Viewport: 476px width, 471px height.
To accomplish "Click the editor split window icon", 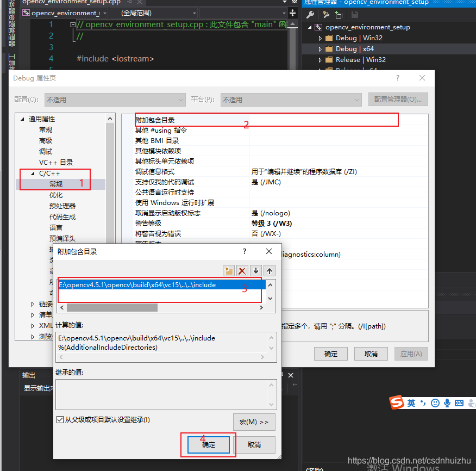I will click(x=293, y=13).
